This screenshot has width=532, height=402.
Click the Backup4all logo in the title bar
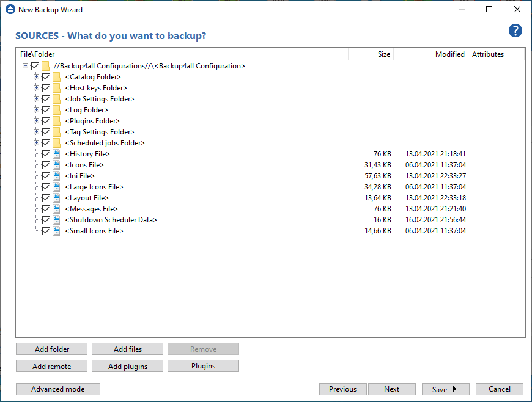[x=10, y=10]
